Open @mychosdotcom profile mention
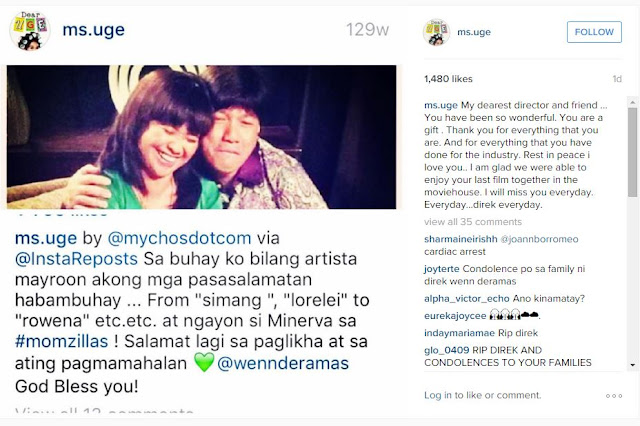 [x=179, y=238]
